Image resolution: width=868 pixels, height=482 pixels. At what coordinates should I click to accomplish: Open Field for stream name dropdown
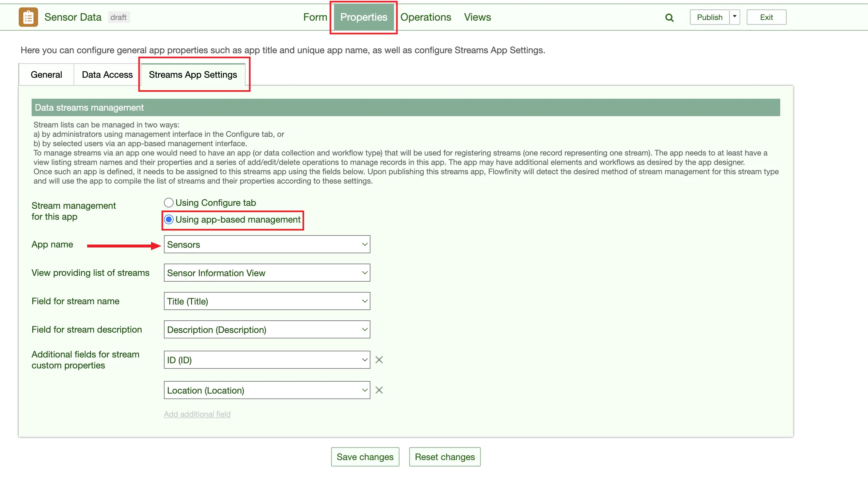267,301
